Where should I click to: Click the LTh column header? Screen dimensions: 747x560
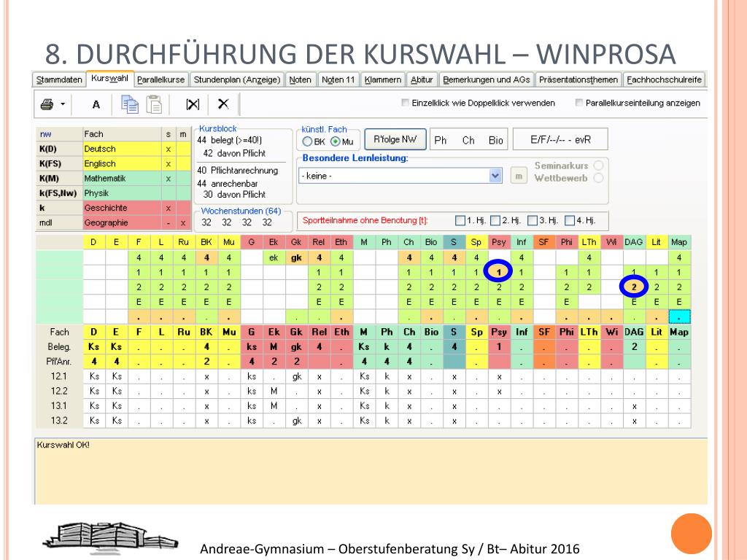[589, 242]
